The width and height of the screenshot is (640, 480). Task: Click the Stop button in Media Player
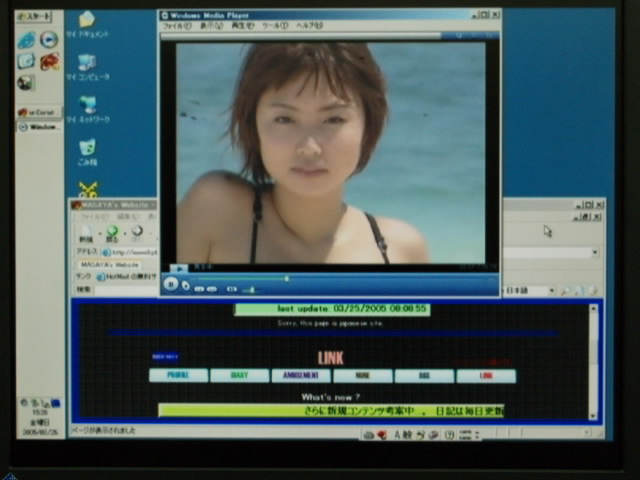click(x=186, y=286)
